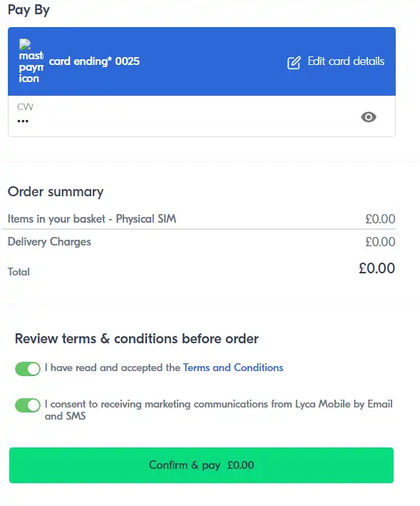Viewport: 420px width, 506px height.
Task: Click the Pay By heading
Action: (29, 10)
